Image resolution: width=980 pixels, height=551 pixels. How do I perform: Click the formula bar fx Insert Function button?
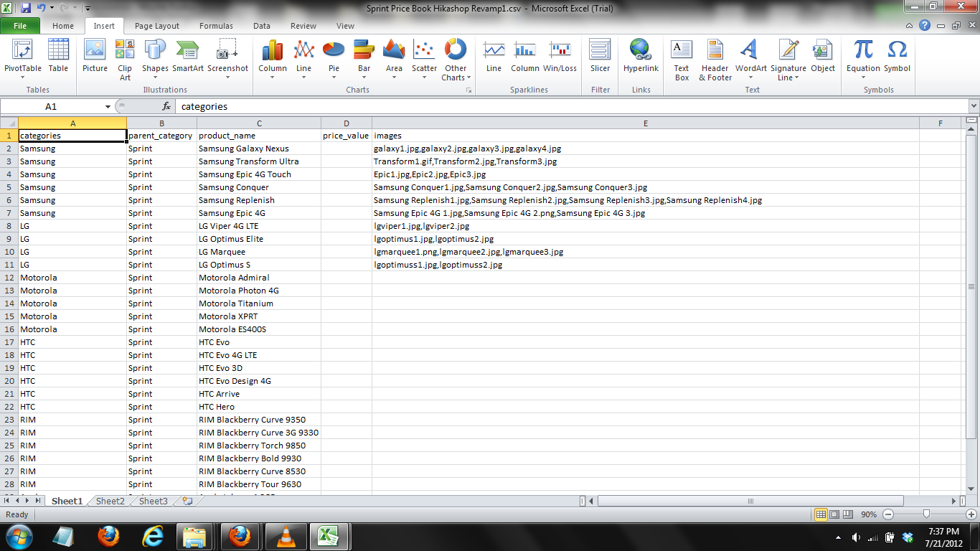pyautogui.click(x=166, y=106)
